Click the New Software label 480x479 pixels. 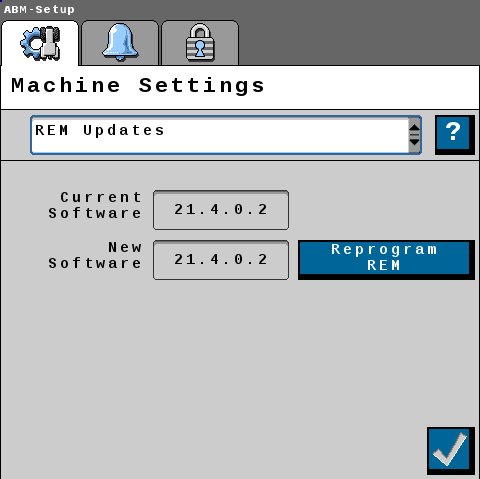pos(95,255)
